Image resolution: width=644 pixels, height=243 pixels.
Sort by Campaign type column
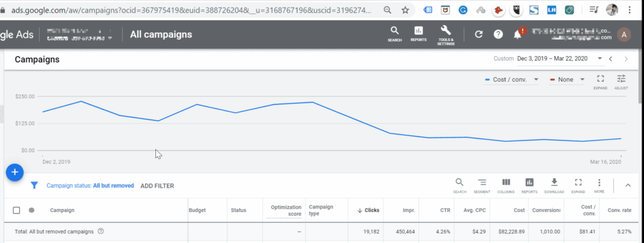(x=321, y=210)
